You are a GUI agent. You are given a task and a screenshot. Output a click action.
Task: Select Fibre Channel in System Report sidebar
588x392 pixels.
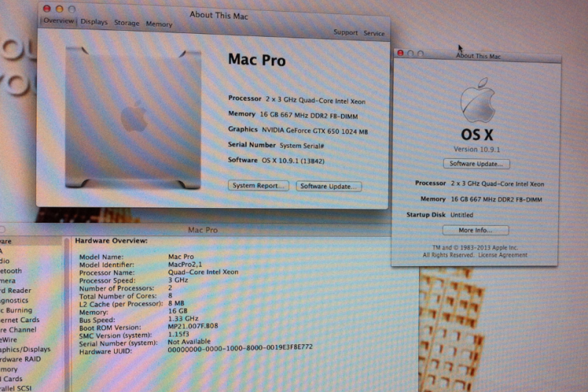(18, 329)
